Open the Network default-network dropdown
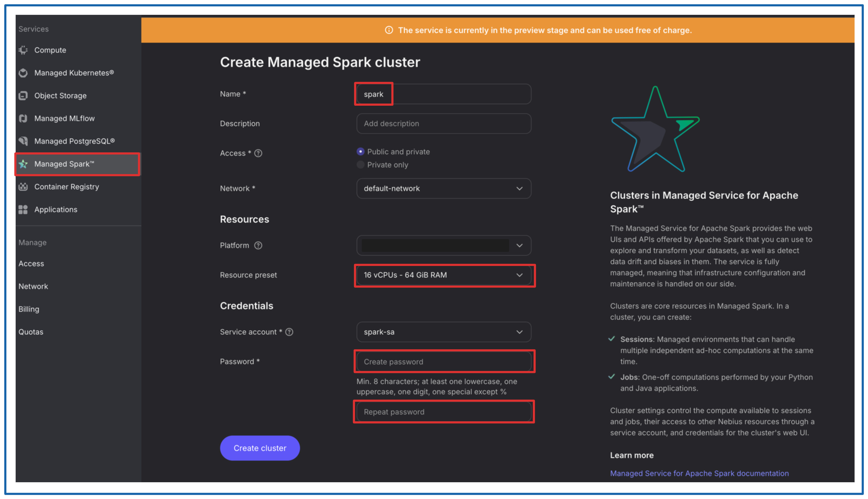The image size is (868, 499). point(444,189)
